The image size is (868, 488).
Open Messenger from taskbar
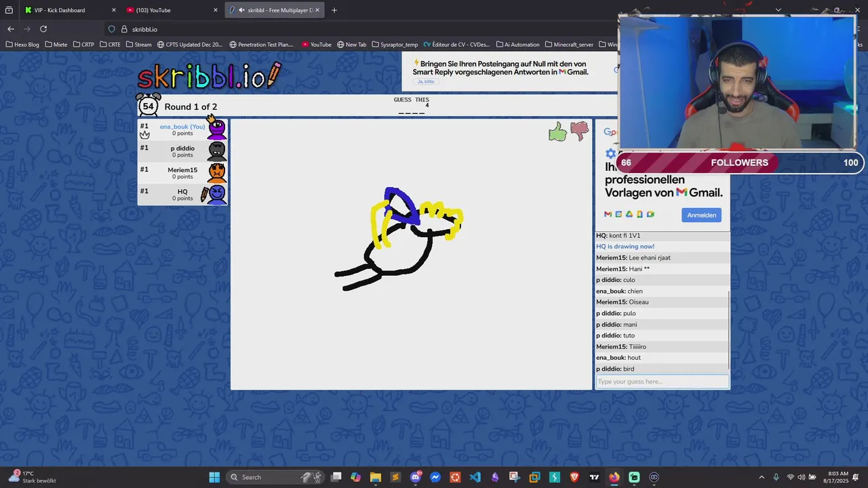tap(435, 477)
